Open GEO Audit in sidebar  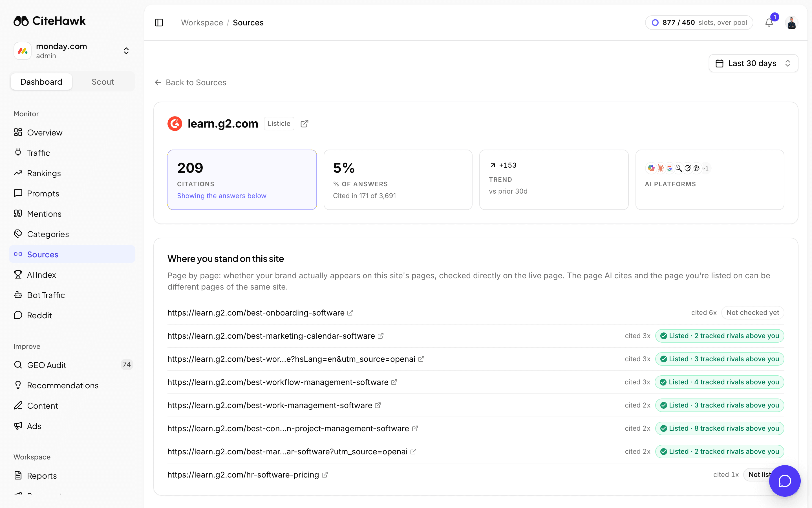(72, 365)
